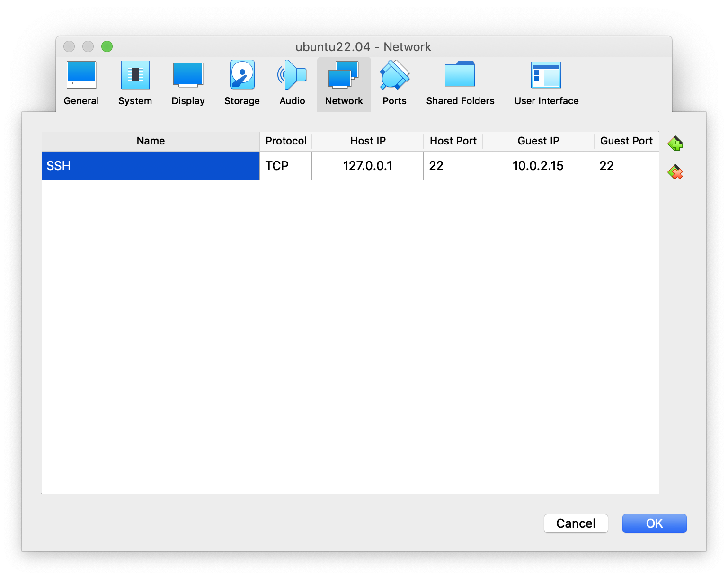Open Display settings monitor icon

pos(188,75)
